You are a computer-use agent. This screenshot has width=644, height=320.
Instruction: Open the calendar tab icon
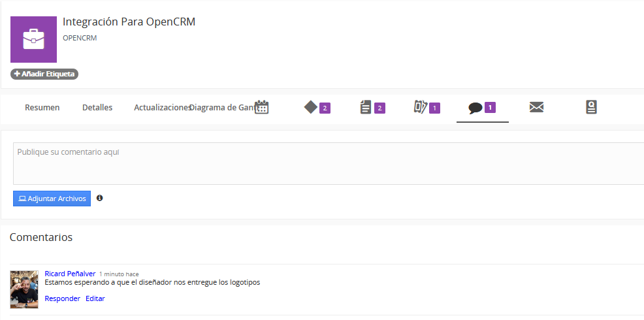tap(261, 107)
